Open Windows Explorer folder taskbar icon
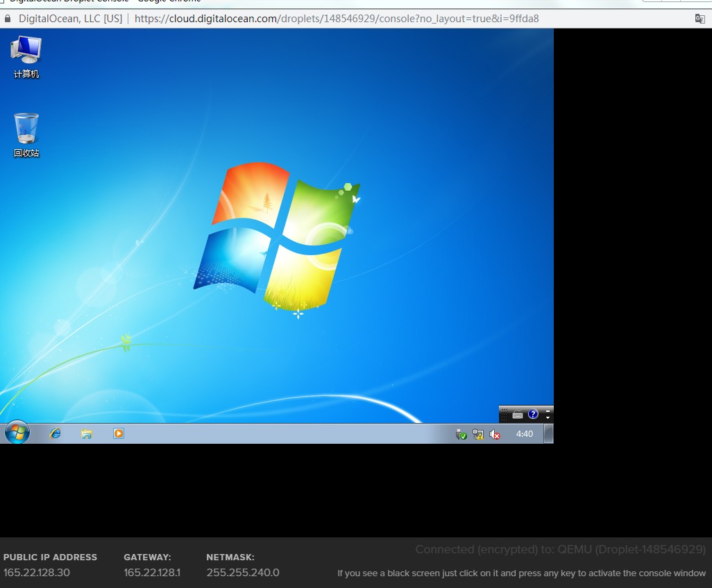The image size is (712, 588). click(87, 434)
